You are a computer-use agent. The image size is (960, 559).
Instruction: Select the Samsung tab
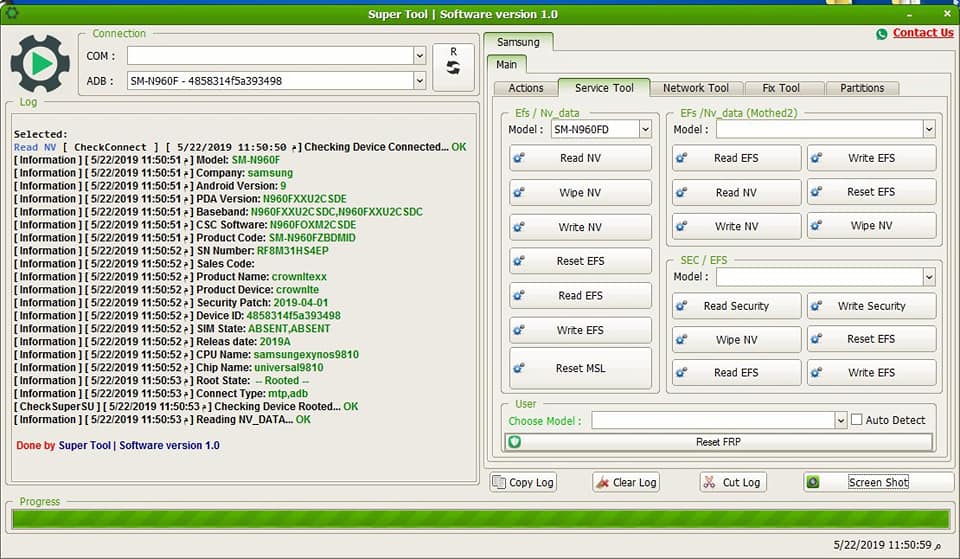pyautogui.click(x=518, y=42)
